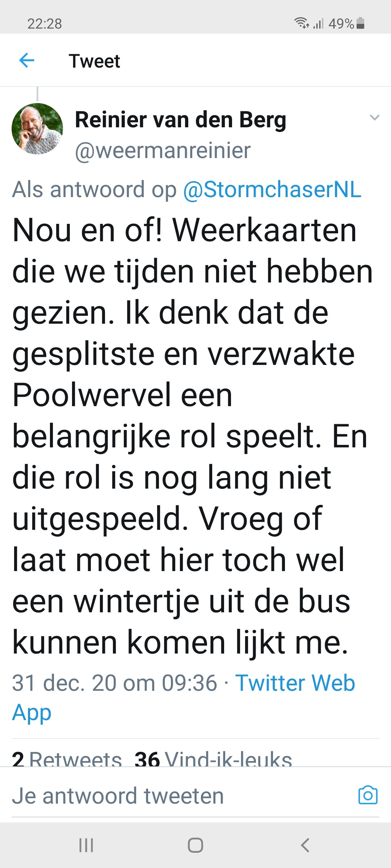
Task: Tap the 31 dec. 20 timestamp
Action: click(x=114, y=683)
